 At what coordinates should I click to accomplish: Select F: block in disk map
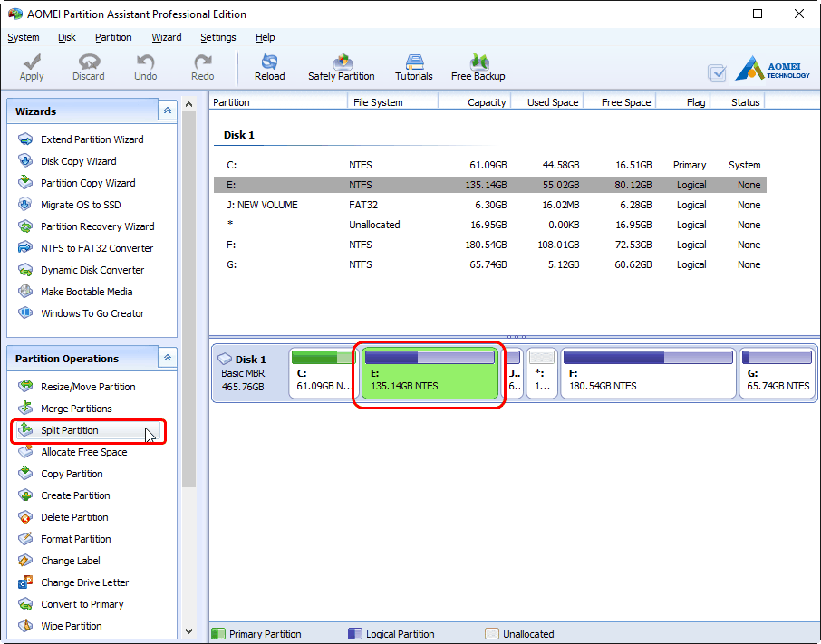coord(648,373)
